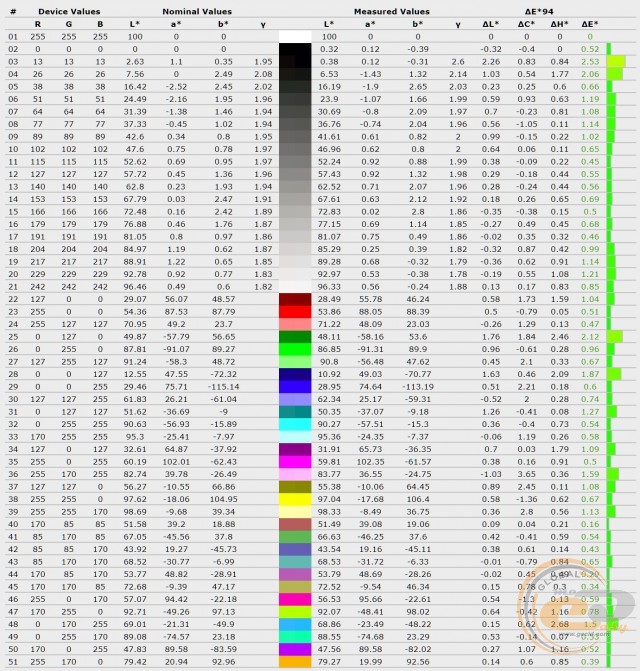Image resolution: width=640 pixels, height=671 pixels.
Task: Click the navy swatch in row 28
Action: coord(295,374)
